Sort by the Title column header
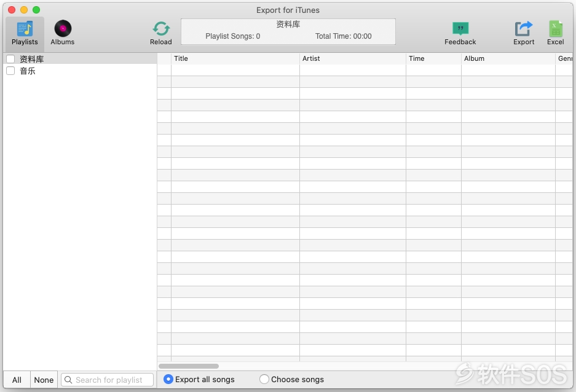 pos(235,58)
